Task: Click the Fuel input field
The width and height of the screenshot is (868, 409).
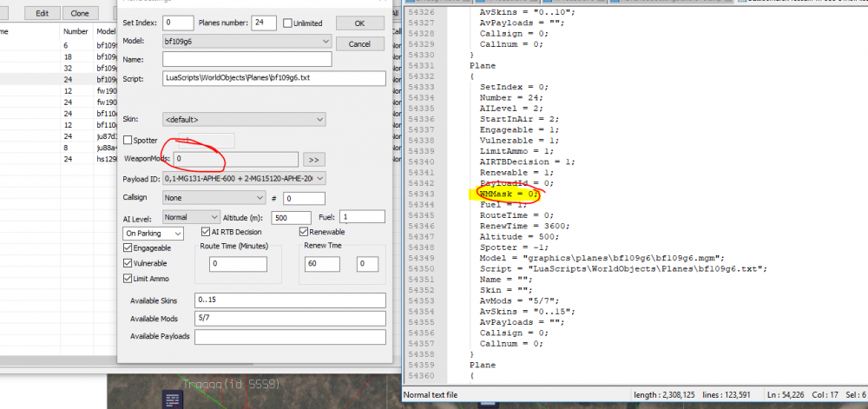Action: (363, 216)
